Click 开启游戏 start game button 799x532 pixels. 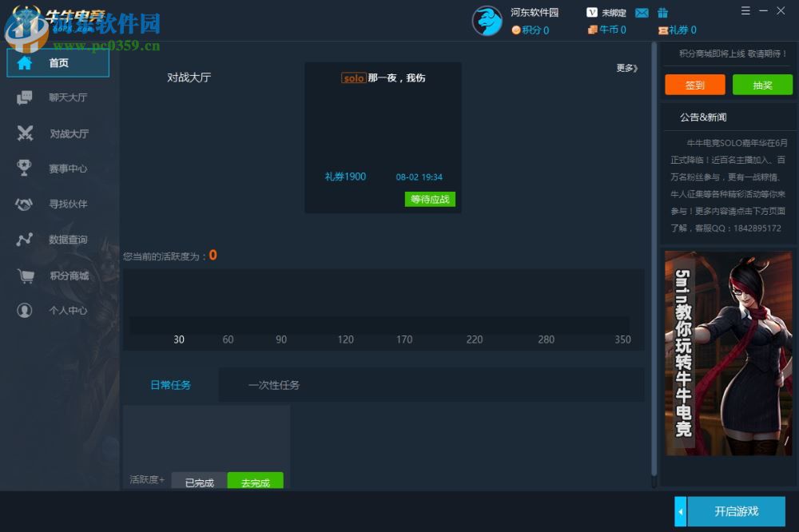pyautogui.click(x=737, y=511)
